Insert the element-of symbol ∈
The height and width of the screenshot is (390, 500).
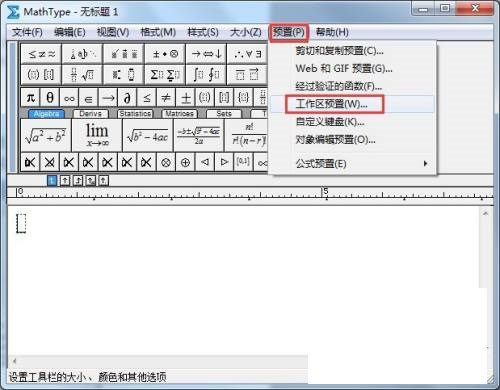(88, 97)
